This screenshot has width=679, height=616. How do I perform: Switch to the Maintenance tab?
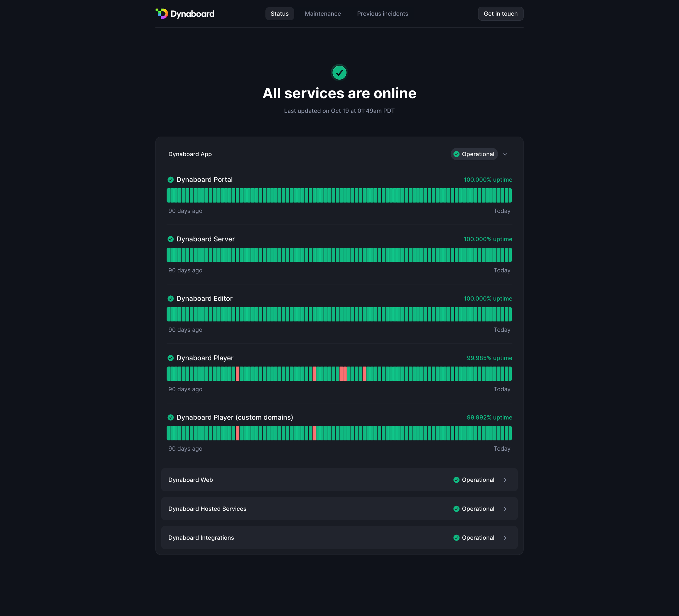[323, 14]
